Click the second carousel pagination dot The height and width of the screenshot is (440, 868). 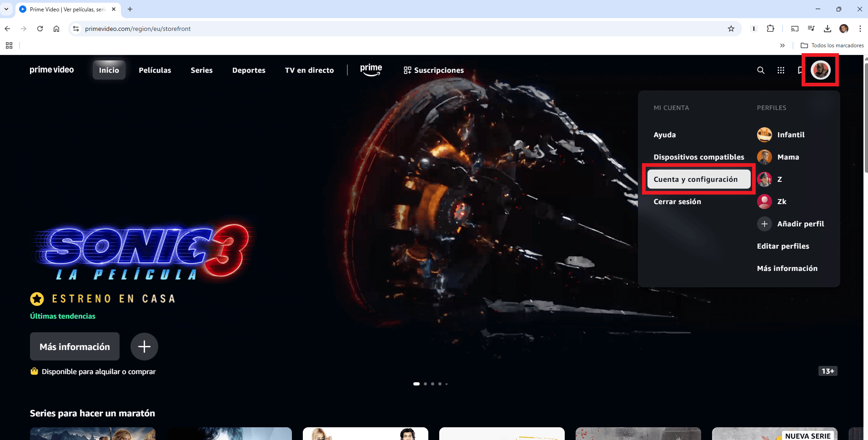(x=425, y=384)
